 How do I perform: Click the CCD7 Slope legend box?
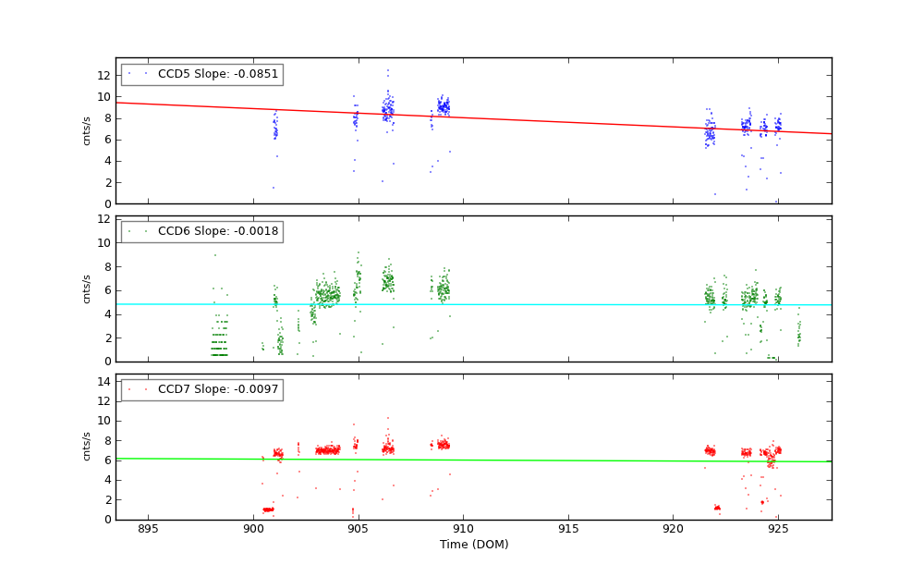click(201, 389)
